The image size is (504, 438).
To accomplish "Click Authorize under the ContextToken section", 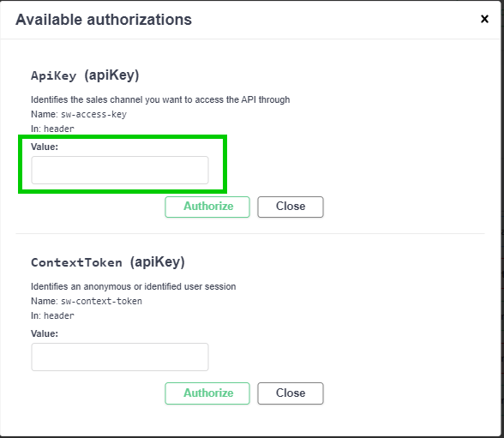I will click(x=207, y=393).
